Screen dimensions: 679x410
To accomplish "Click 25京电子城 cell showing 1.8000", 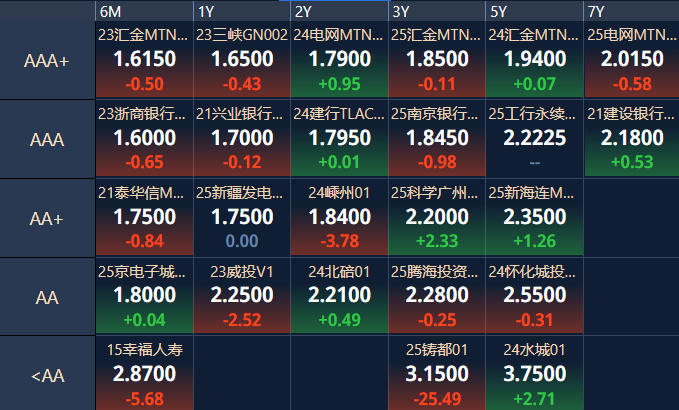I will (x=144, y=296).
